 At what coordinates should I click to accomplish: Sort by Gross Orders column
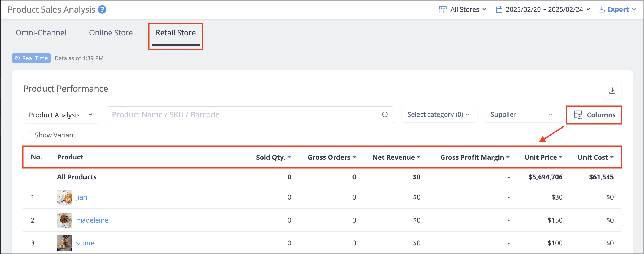[x=332, y=157]
